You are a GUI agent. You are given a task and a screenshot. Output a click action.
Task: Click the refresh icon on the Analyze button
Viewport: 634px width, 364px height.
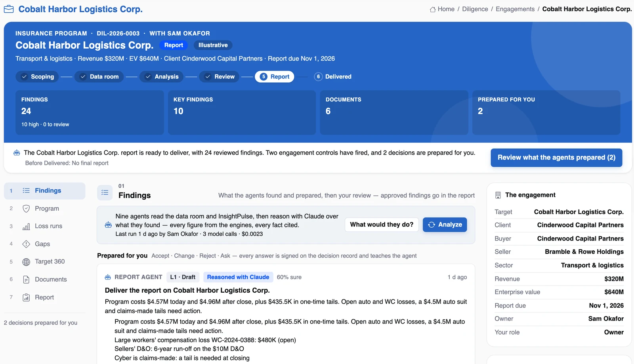432,225
